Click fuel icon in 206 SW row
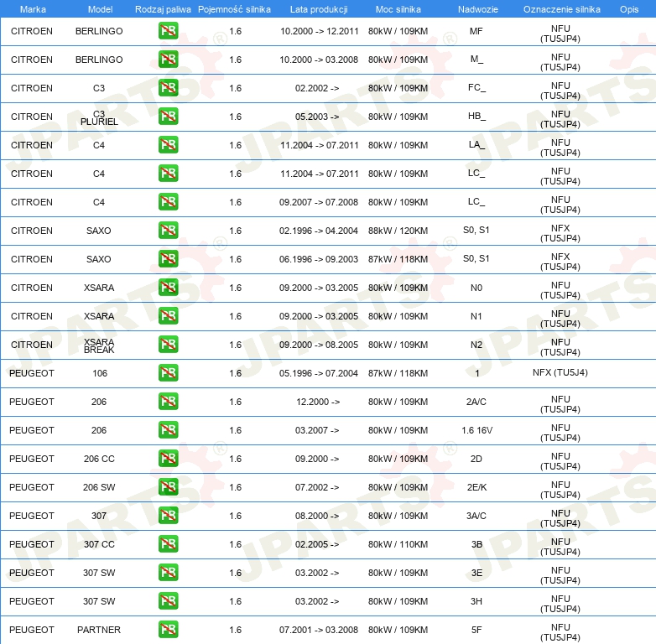Image resolution: width=656 pixels, height=644 pixels. 168,486
